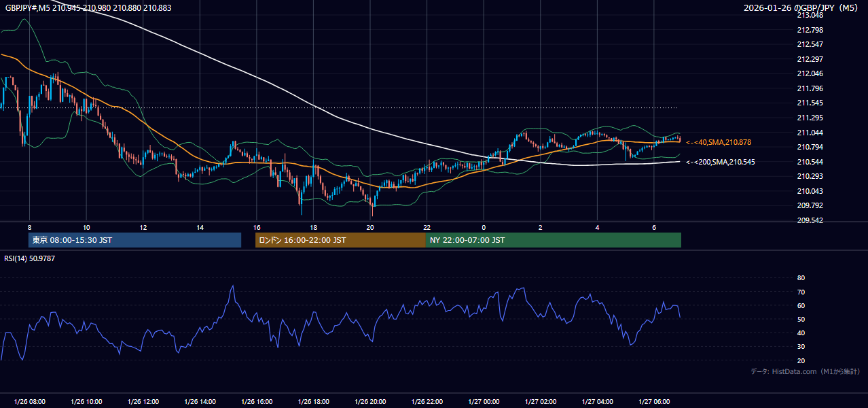Viewport: 868px width, 408px height.
Task: Click the 1/26 08:00 time label
Action: [x=29, y=402]
